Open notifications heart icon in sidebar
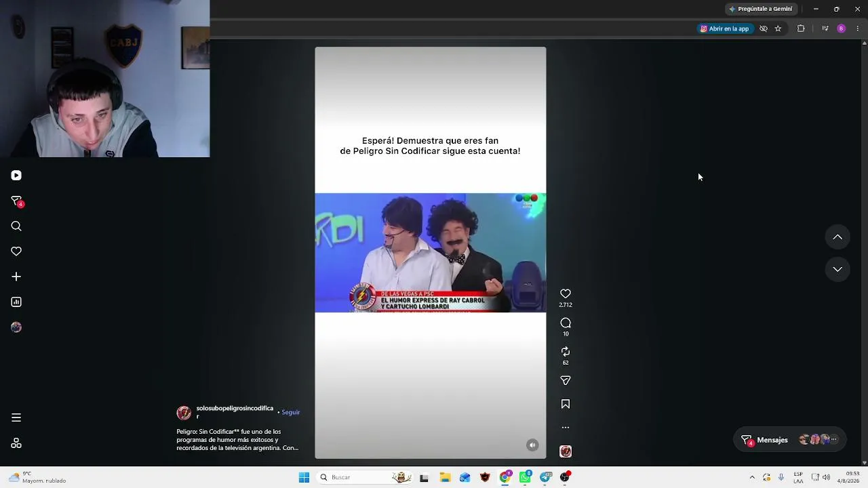868x488 pixels. pyautogui.click(x=16, y=251)
